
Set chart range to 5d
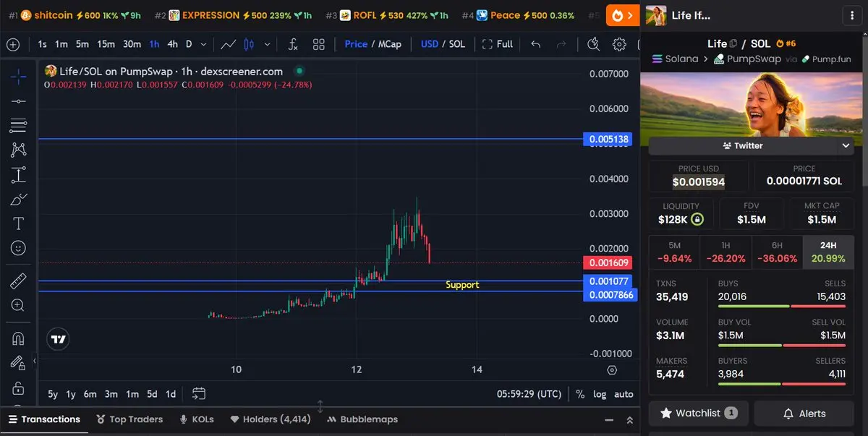click(152, 394)
